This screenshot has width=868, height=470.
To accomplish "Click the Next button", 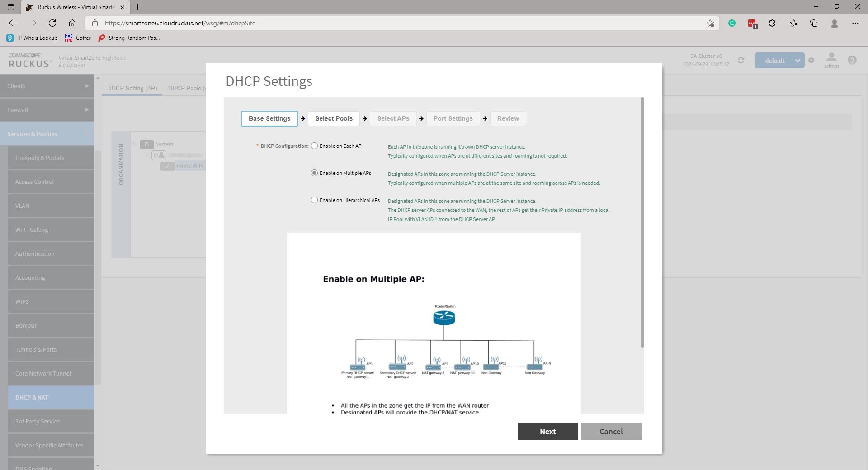I will click(547, 432).
